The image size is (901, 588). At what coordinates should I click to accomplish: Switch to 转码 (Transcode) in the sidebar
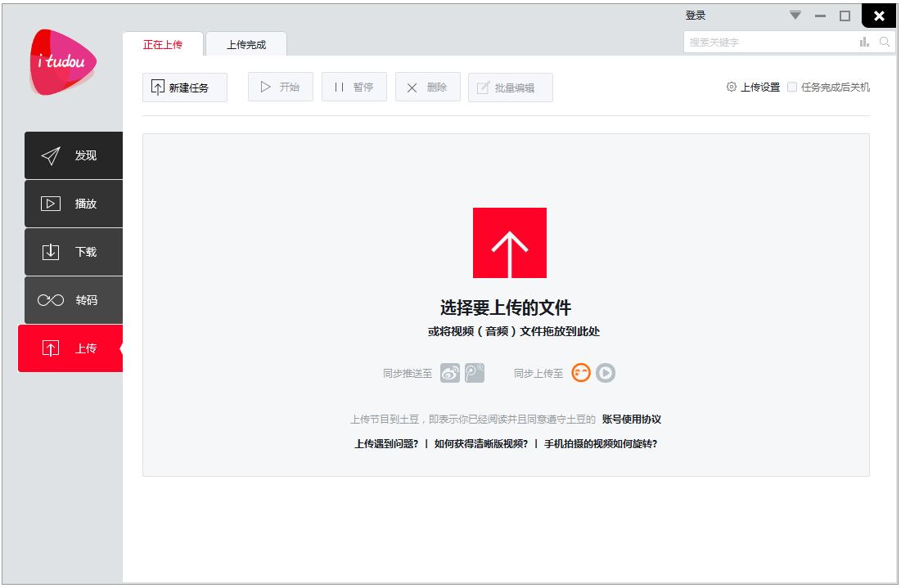click(x=73, y=300)
